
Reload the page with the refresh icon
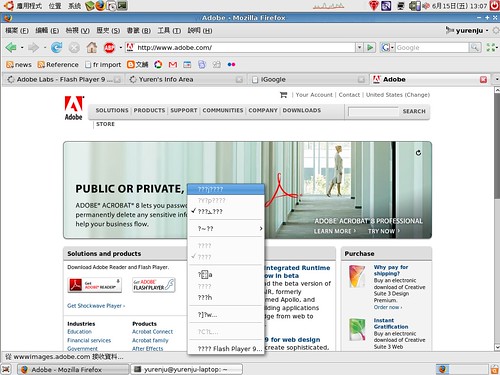coord(56,48)
